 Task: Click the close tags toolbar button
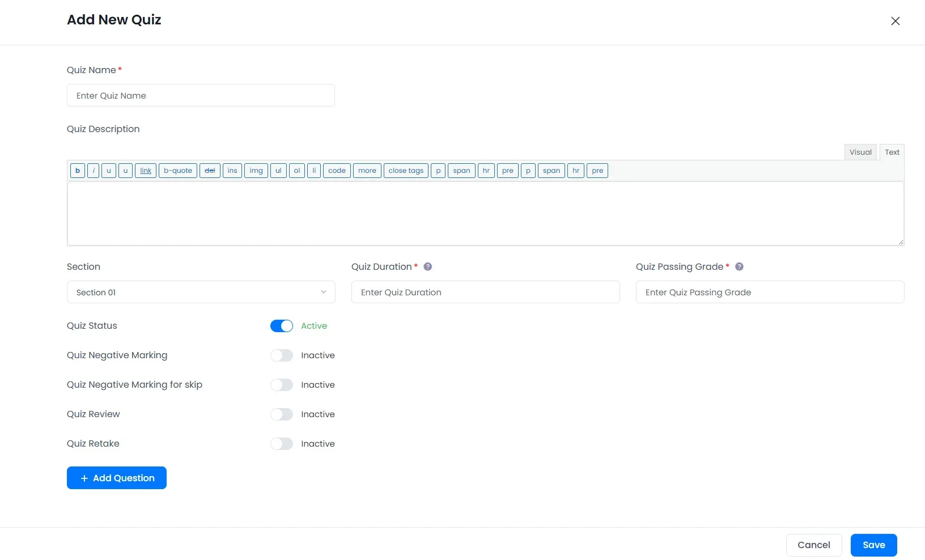click(x=406, y=171)
